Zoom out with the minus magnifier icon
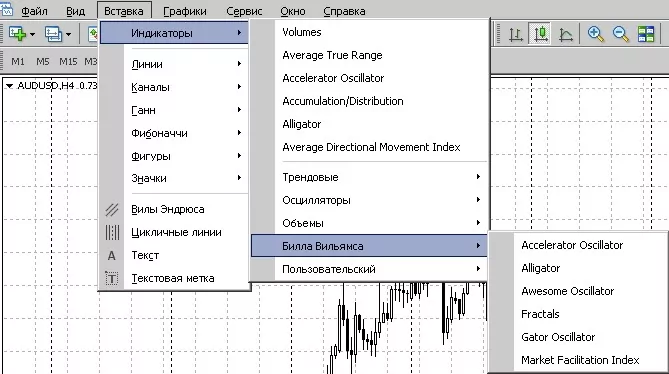This screenshot has height=374, width=669. [620, 34]
